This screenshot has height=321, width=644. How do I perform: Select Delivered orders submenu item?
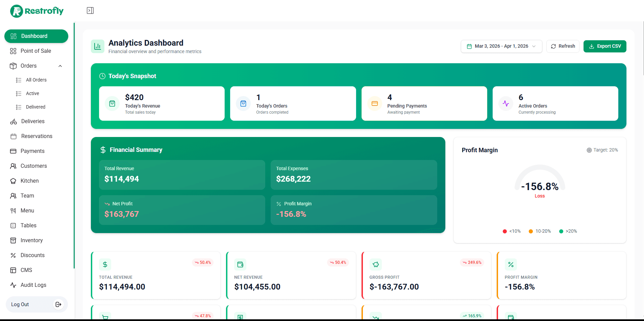click(35, 107)
